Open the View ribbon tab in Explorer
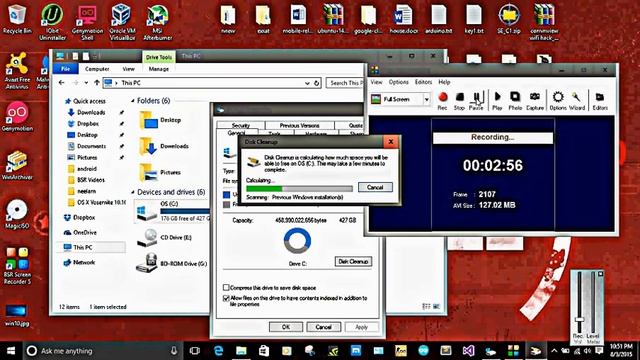 (128, 69)
